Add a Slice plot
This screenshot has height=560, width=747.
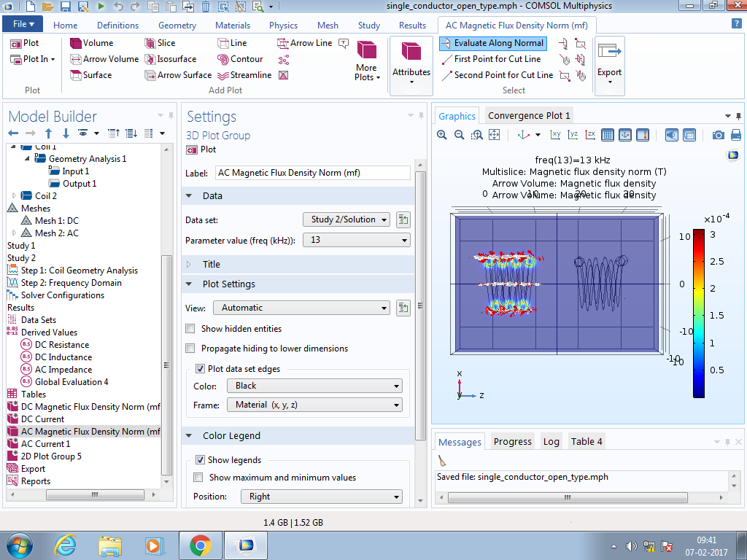160,43
